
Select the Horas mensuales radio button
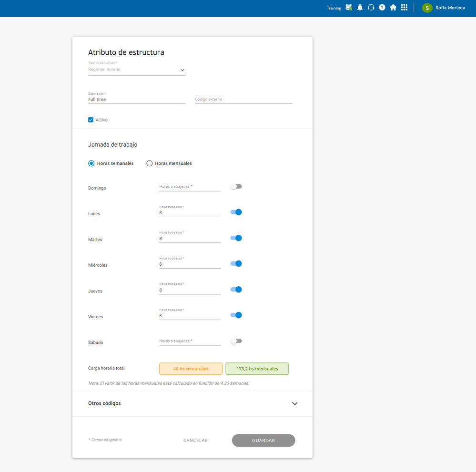149,163
